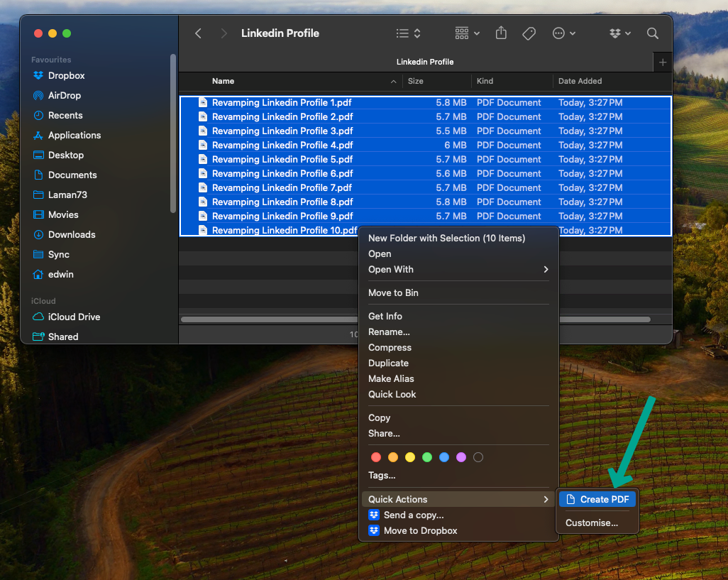
Task: Click the Tags toolbar icon
Action: pyautogui.click(x=529, y=33)
